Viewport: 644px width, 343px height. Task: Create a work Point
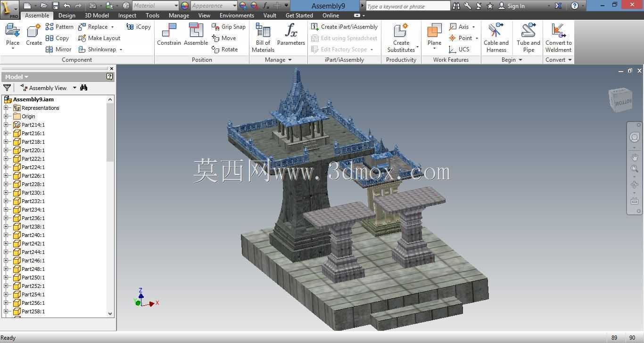(x=463, y=38)
